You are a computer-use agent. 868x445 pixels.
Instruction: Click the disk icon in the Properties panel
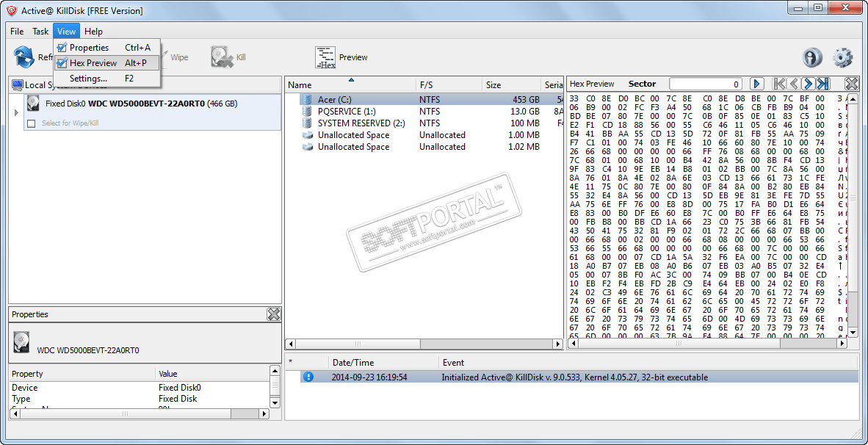(21, 342)
